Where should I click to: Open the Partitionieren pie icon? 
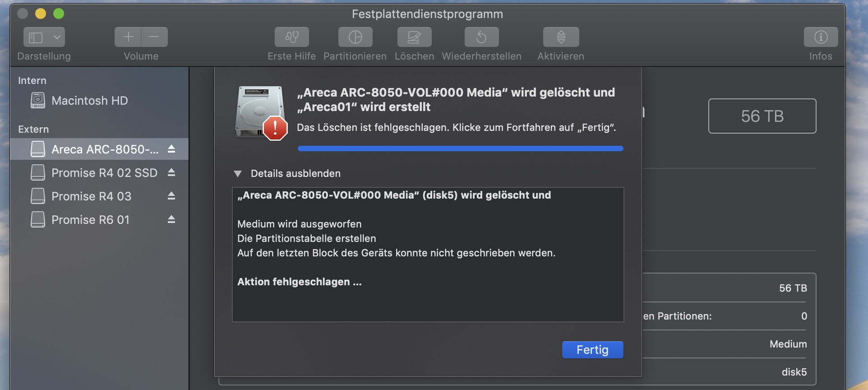pos(356,37)
